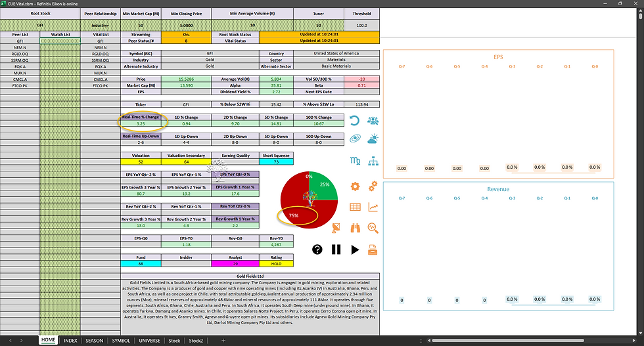Click the previous sheet navigation arrow
Screen dimensions: 644x346
(x=11, y=340)
